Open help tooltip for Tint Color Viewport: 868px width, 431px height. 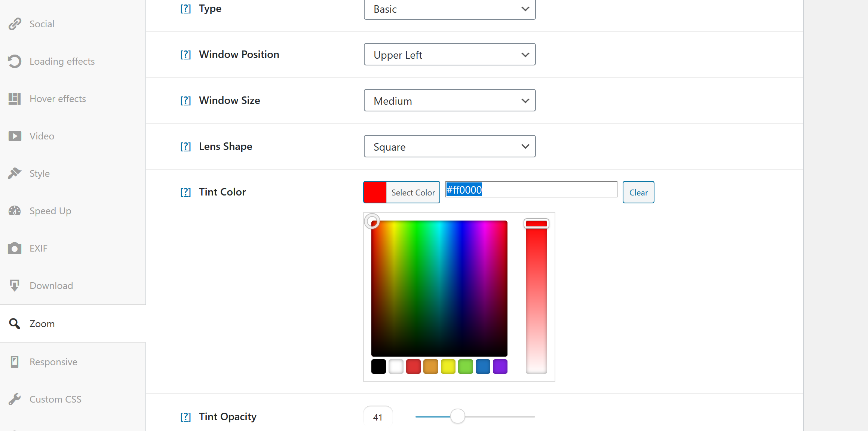[185, 192]
